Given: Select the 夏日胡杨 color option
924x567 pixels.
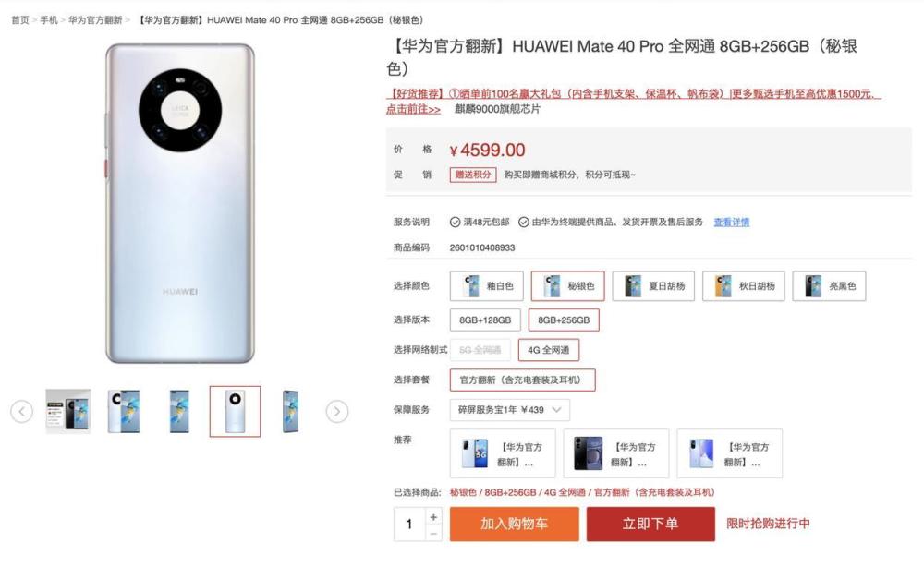Looking at the screenshot, I should click(653, 286).
